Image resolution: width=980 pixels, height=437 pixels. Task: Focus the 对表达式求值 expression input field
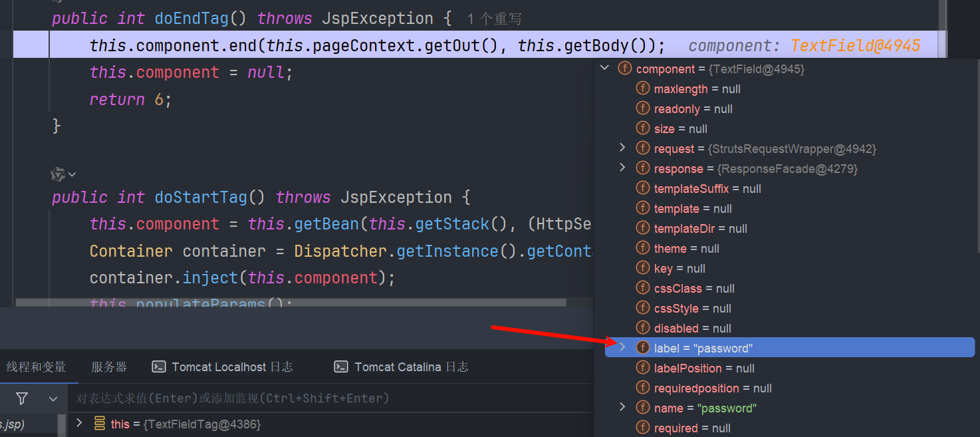point(329,398)
